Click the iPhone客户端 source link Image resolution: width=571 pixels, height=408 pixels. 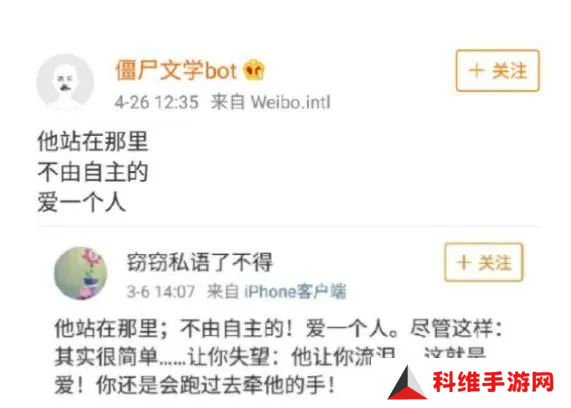click(295, 291)
